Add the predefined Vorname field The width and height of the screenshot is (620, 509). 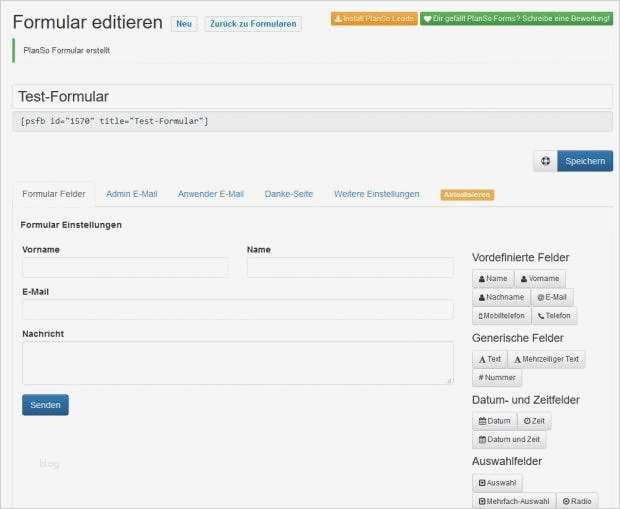(x=540, y=278)
